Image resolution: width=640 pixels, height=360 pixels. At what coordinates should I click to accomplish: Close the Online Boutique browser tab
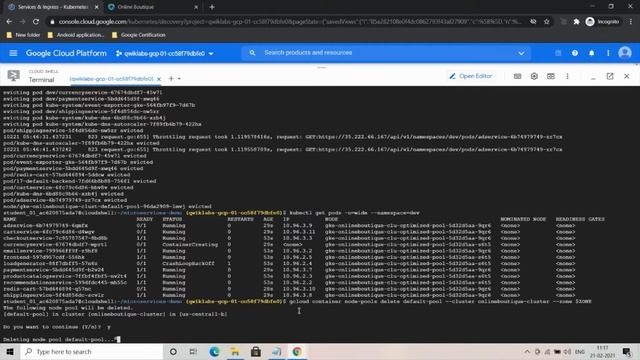[x=196, y=7]
